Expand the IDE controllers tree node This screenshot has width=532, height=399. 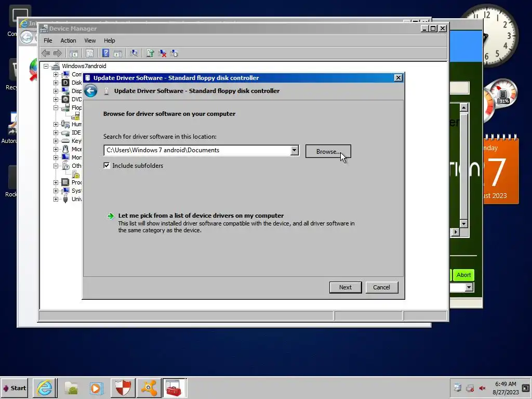click(x=56, y=132)
